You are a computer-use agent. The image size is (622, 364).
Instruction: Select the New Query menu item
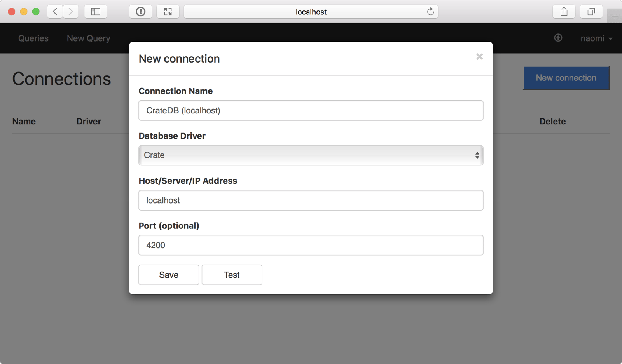point(88,38)
